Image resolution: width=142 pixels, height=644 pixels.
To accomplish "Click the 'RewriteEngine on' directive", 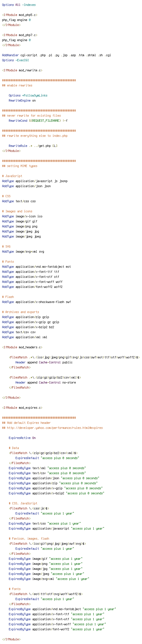I will 22,101.
